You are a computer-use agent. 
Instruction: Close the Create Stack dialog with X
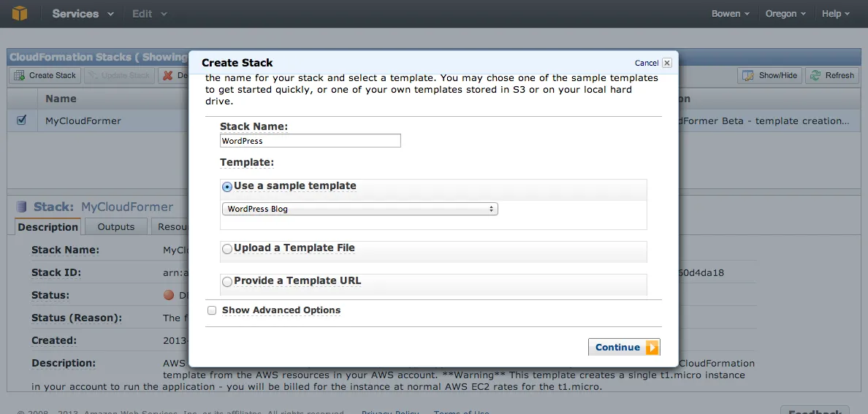point(666,63)
